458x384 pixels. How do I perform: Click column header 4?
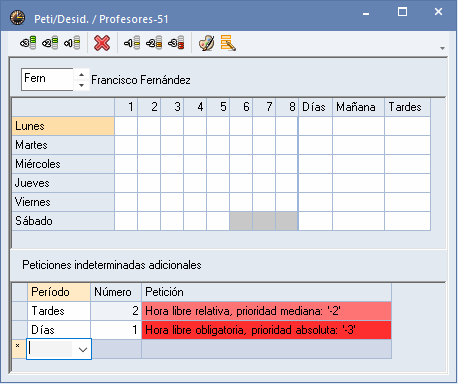pyautogui.click(x=195, y=107)
